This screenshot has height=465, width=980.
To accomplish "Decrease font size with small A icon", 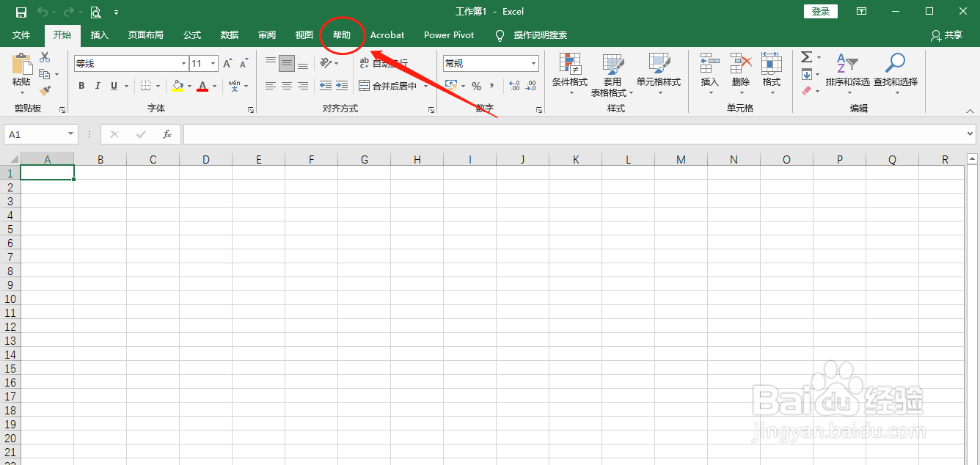I will 244,64.
